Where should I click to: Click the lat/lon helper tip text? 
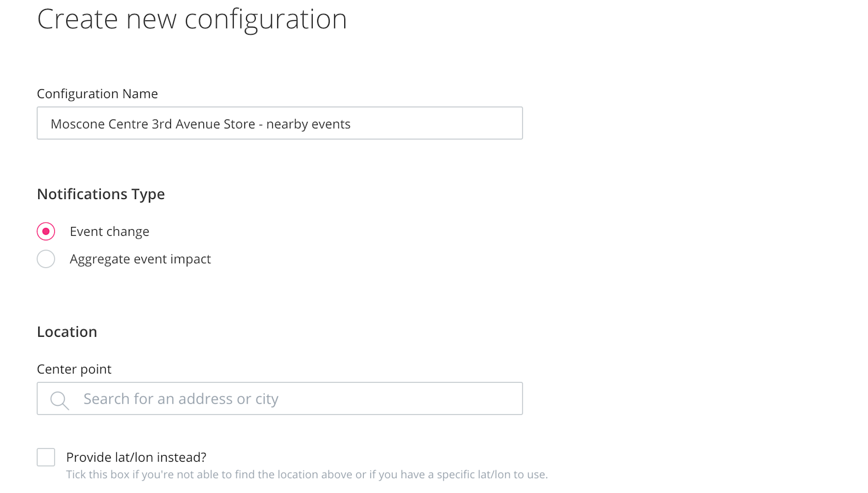(x=307, y=474)
